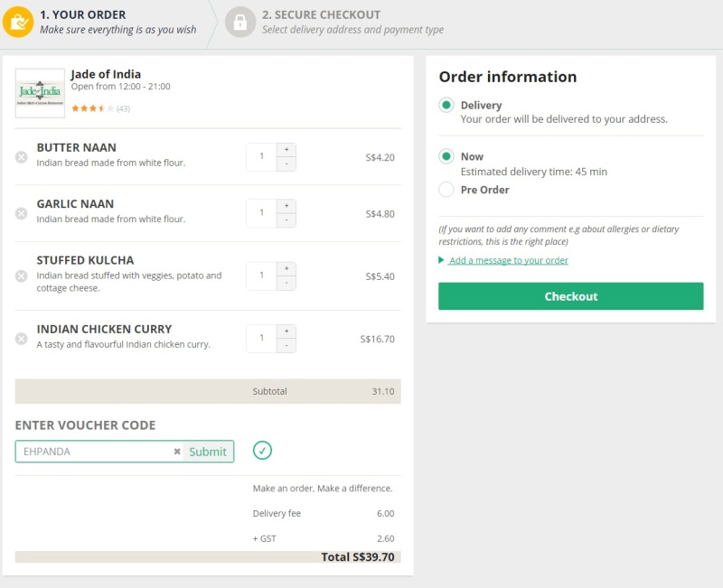Decrease GARLIC NAAN quantity
The image size is (723, 588).
tap(286, 220)
